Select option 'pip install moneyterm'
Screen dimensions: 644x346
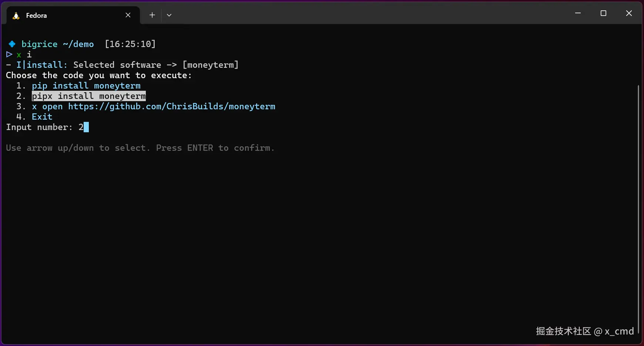(86, 86)
